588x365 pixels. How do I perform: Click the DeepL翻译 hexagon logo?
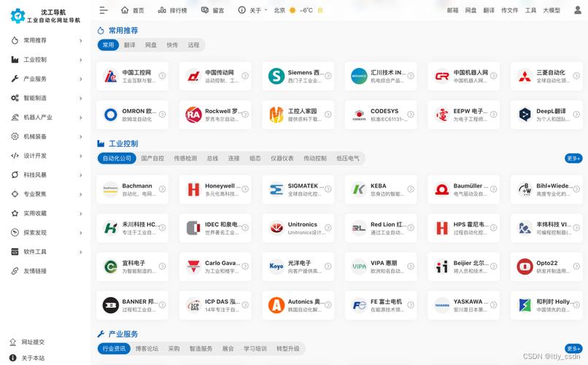525,115
